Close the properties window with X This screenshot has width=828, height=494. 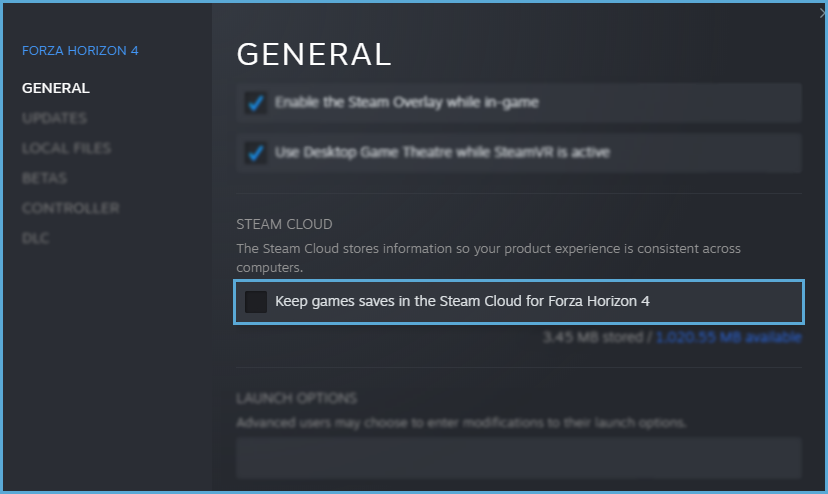822,12
